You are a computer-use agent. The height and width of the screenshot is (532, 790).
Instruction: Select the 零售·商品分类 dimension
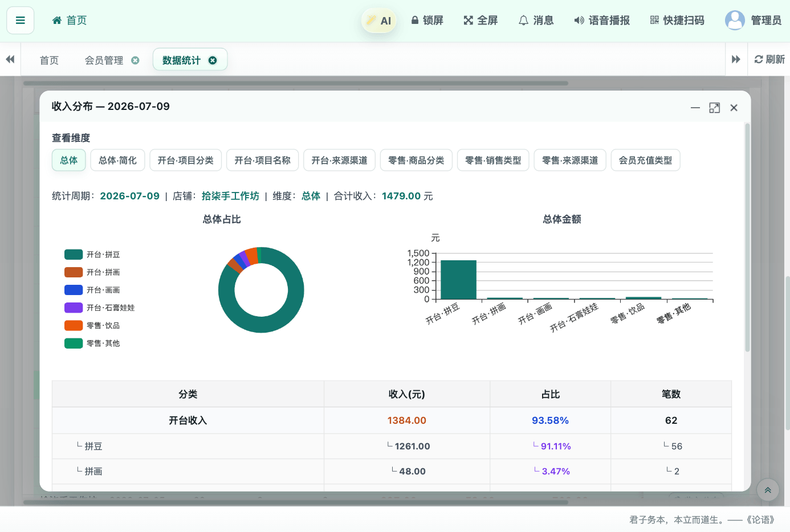pos(416,160)
